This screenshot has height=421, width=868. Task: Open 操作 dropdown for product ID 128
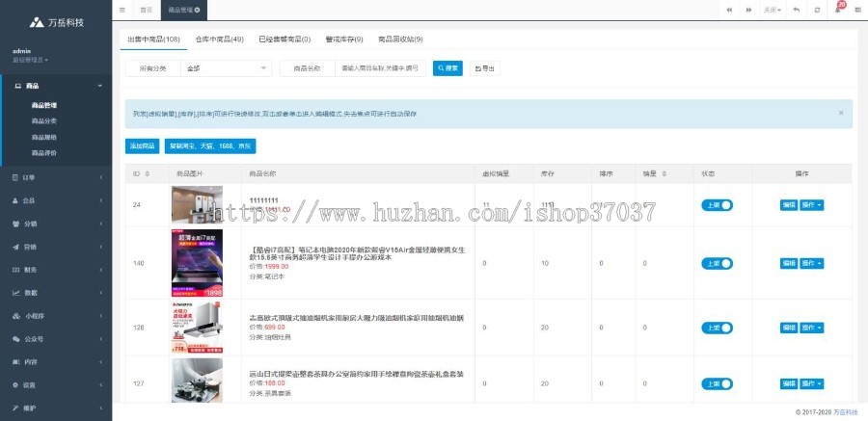click(x=812, y=329)
